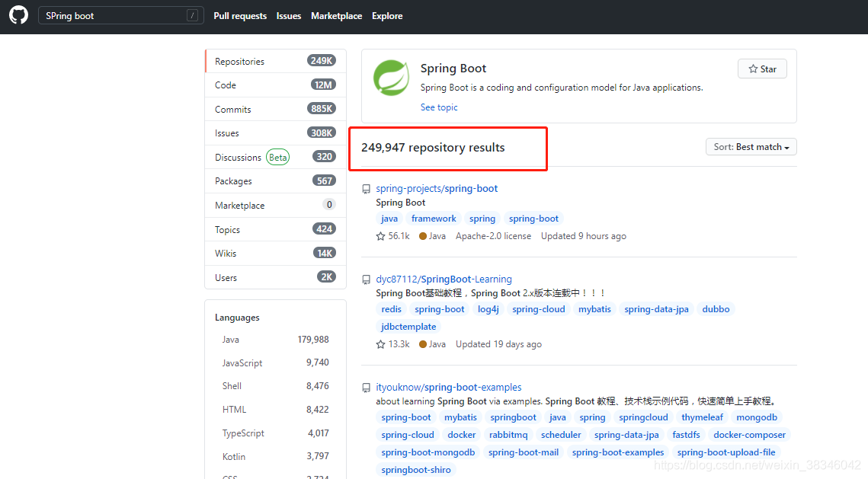Filter results by HTML language
The width and height of the screenshot is (868, 479).
(276, 410)
